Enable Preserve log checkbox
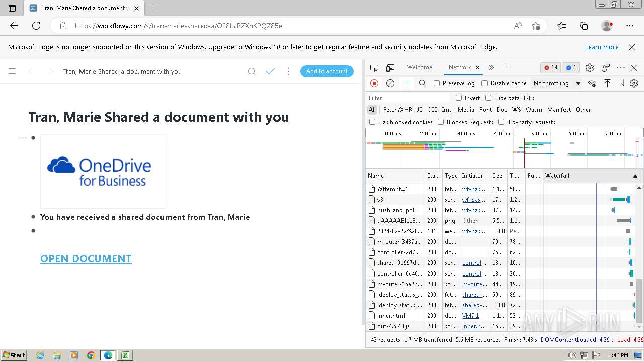This screenshot has height=362, width=644. coord(437,83)
